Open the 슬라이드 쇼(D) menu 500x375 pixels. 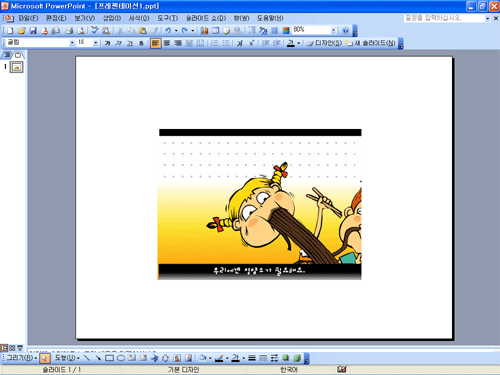[206, 18]
